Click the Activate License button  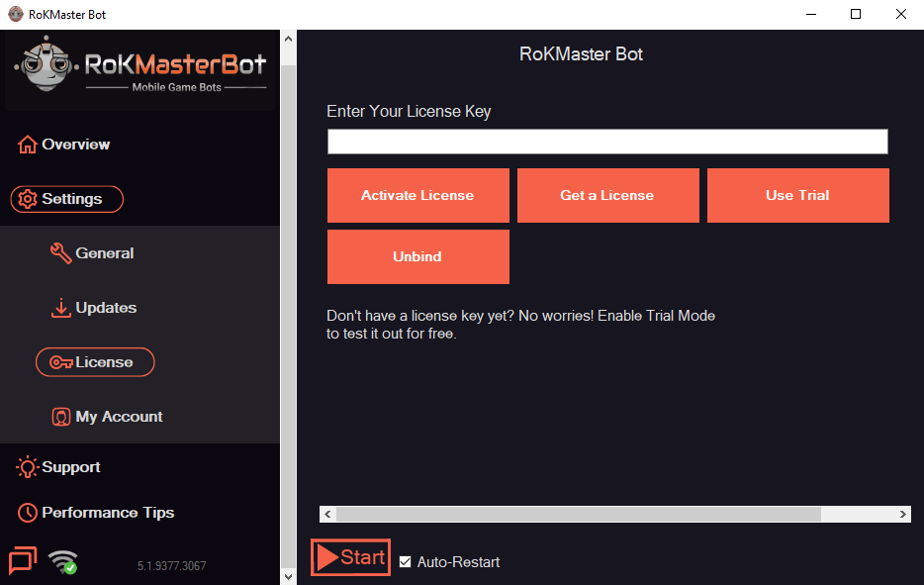tap(418, 196)
